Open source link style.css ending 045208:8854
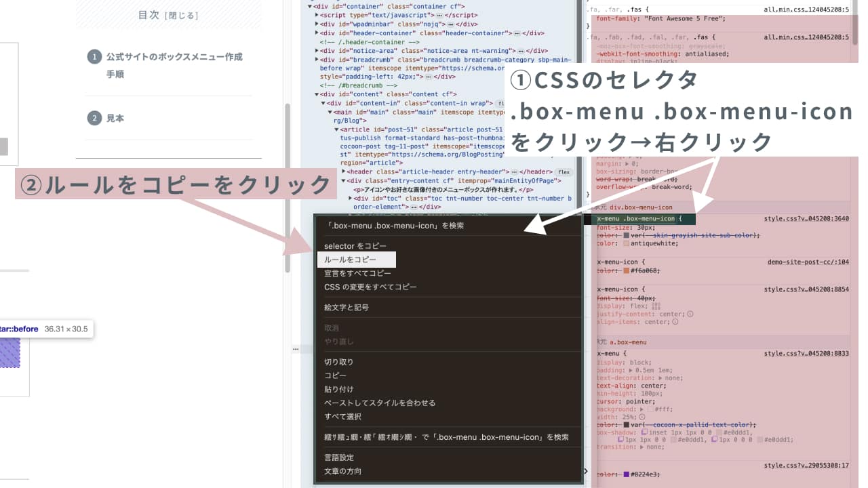This screenshot has width=868, height=488. [x=806, y=289]
